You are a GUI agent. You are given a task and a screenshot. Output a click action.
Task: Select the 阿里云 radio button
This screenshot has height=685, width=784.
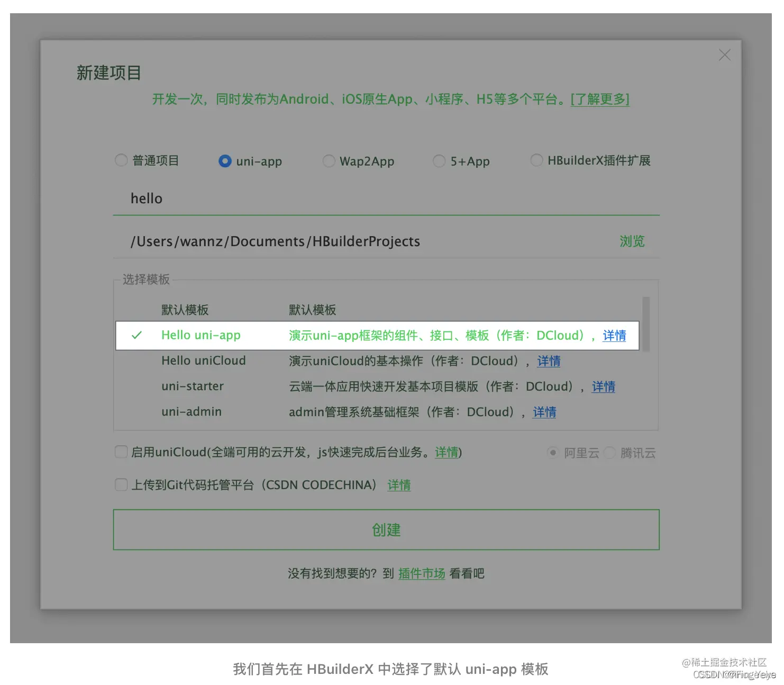point(553,453)
